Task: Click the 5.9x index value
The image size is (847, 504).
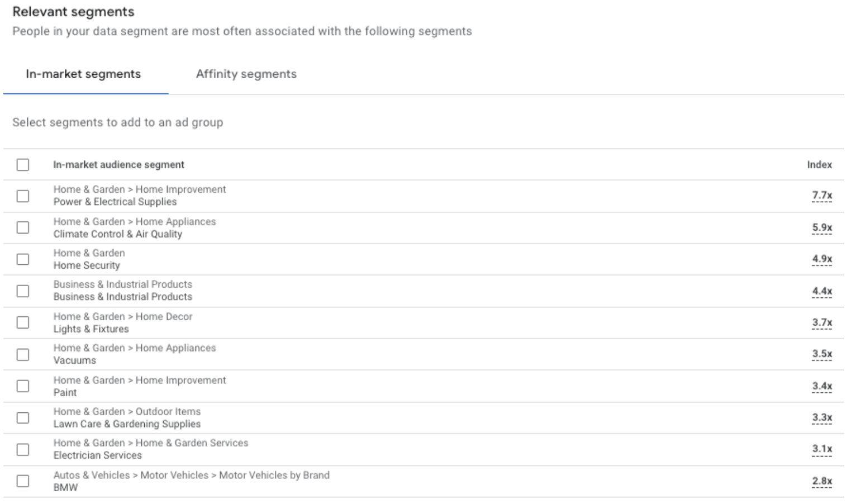Action: coord(822,227)
